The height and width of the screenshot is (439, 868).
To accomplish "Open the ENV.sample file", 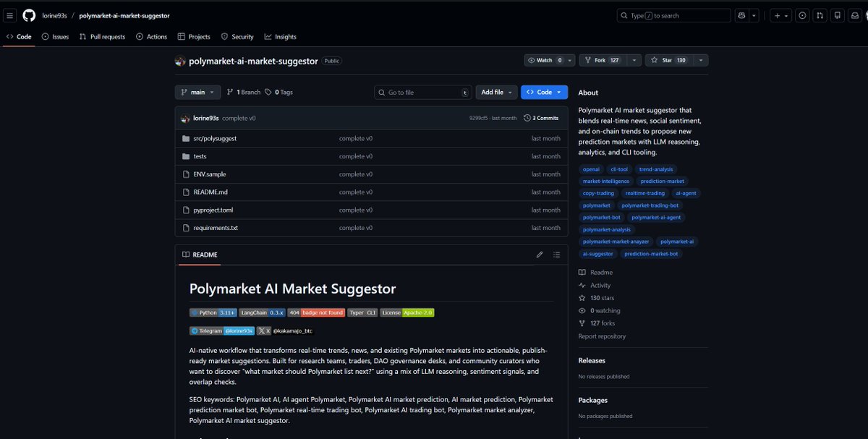I will click(x=209, y=174).
